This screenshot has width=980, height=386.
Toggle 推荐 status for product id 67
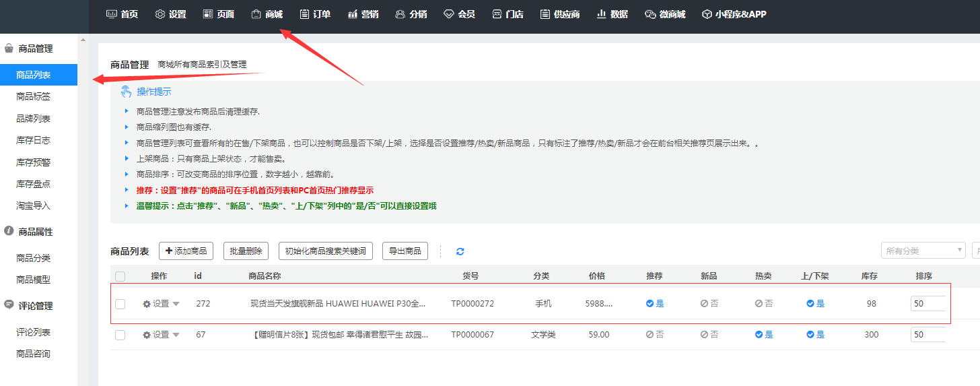[655, 335]
